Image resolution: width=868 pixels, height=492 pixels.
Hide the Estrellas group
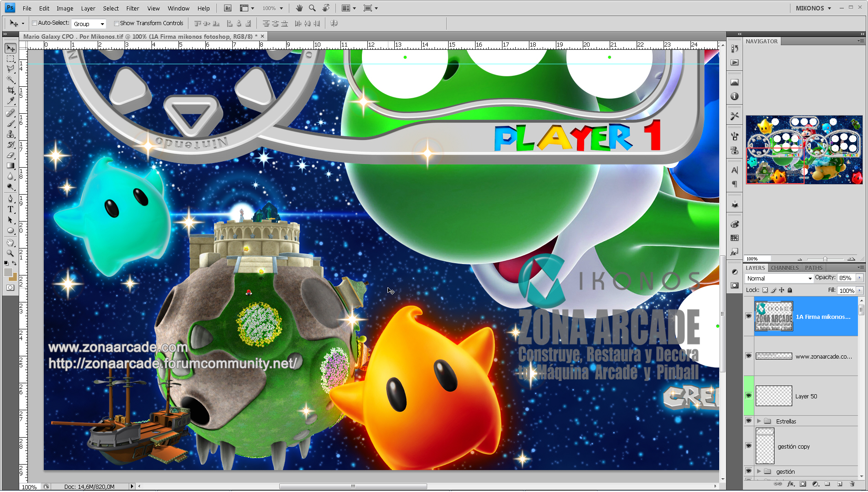(748, 420)
